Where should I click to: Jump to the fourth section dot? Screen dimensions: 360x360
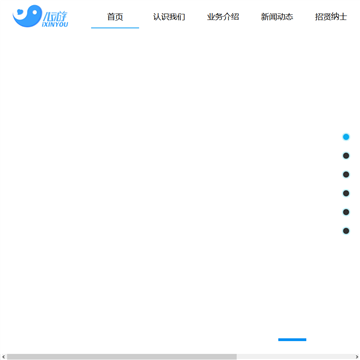point(346,193)
